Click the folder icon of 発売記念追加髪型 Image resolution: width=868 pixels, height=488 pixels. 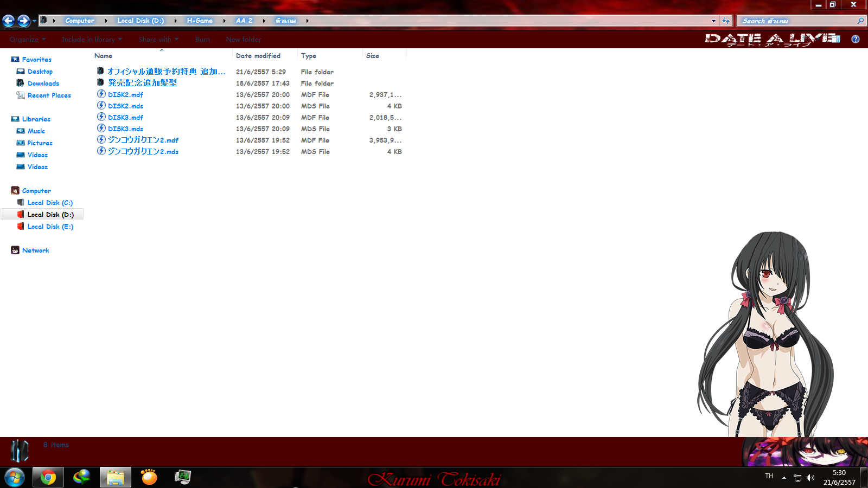point(100,82)
